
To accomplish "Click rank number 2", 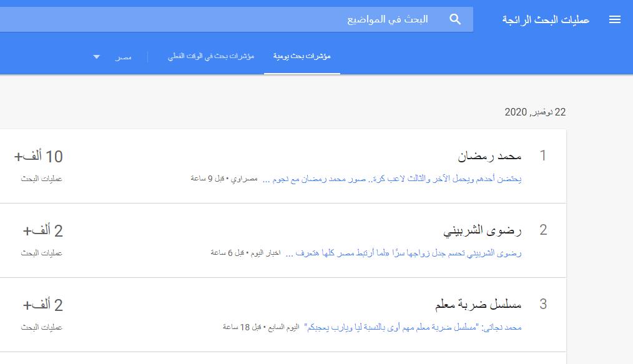I will point(543,230).
